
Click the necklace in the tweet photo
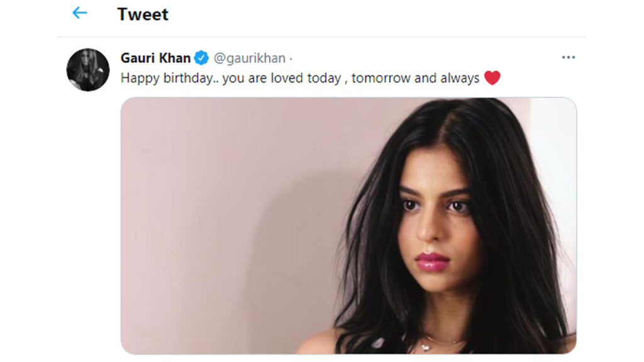pyautogui.click(x=434, y=343)
